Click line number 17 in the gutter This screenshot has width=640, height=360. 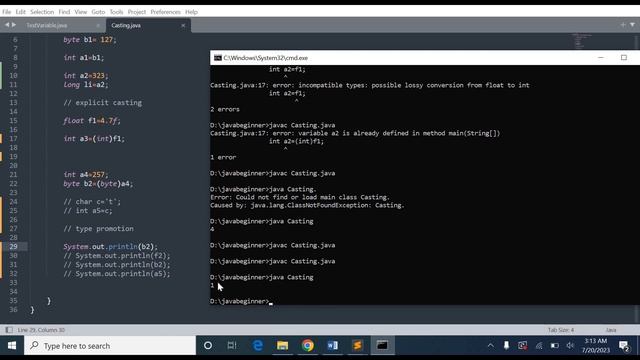click(x=13, y=139)
